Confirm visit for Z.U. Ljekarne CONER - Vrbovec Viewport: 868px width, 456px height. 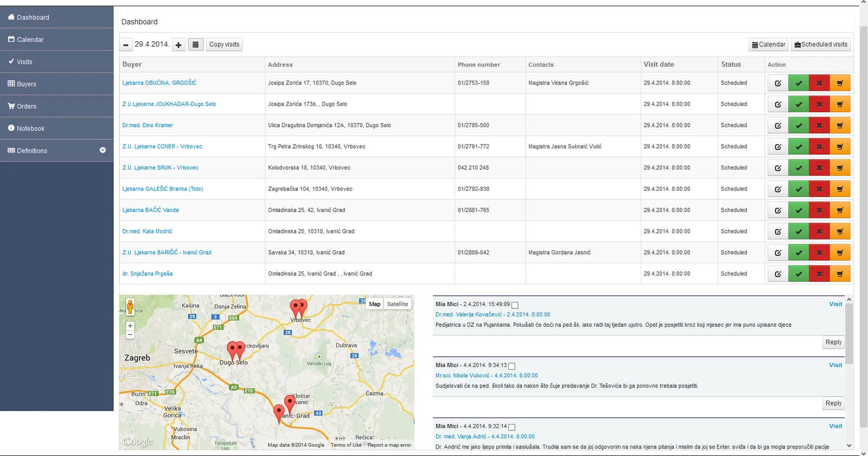799,147
